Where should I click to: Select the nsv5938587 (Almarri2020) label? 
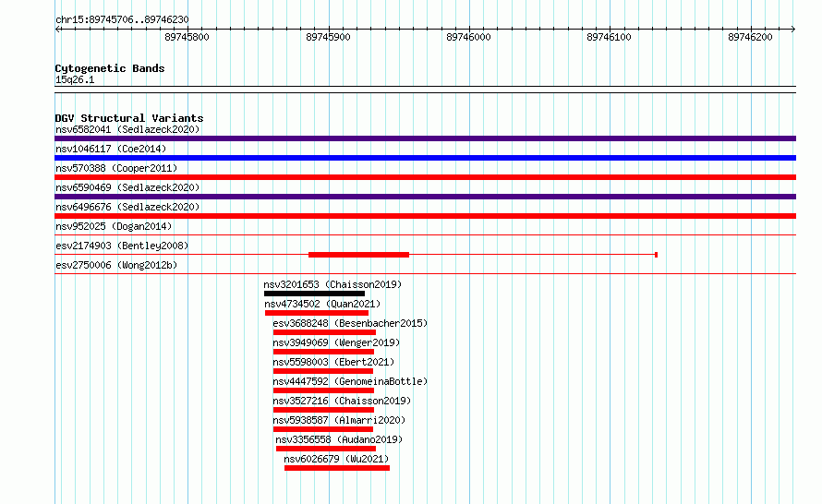[x=339, y=420]
